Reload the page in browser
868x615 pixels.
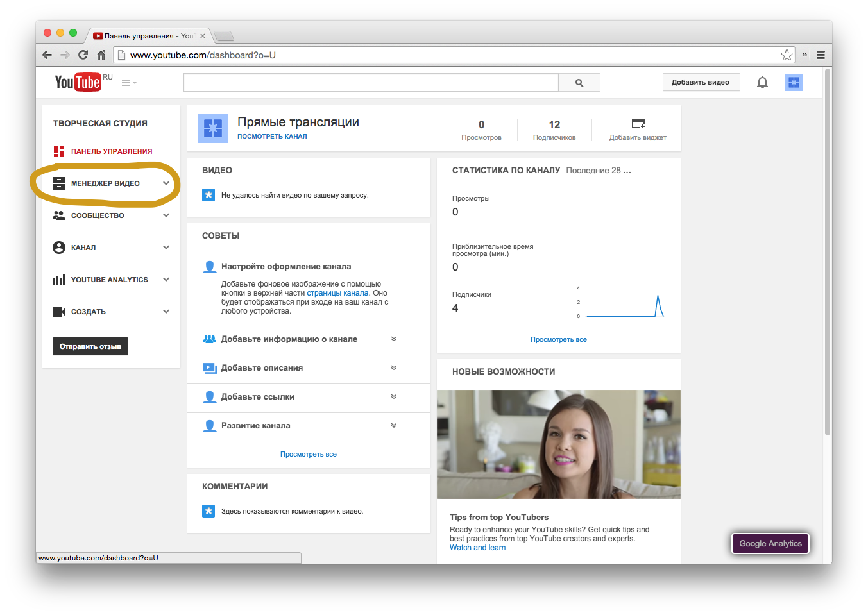pyautogui.click(x=83, y=55)
